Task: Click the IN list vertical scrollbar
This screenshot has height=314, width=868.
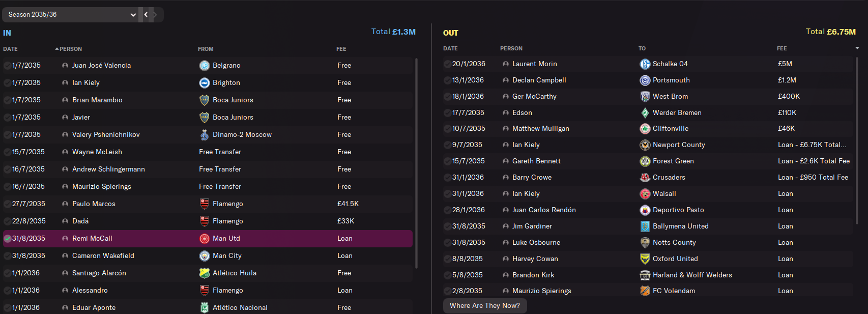Action: [416, 163]
